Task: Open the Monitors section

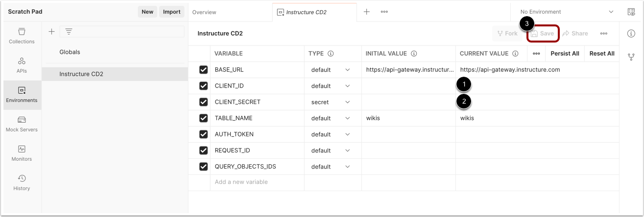Action: [22, 153]
